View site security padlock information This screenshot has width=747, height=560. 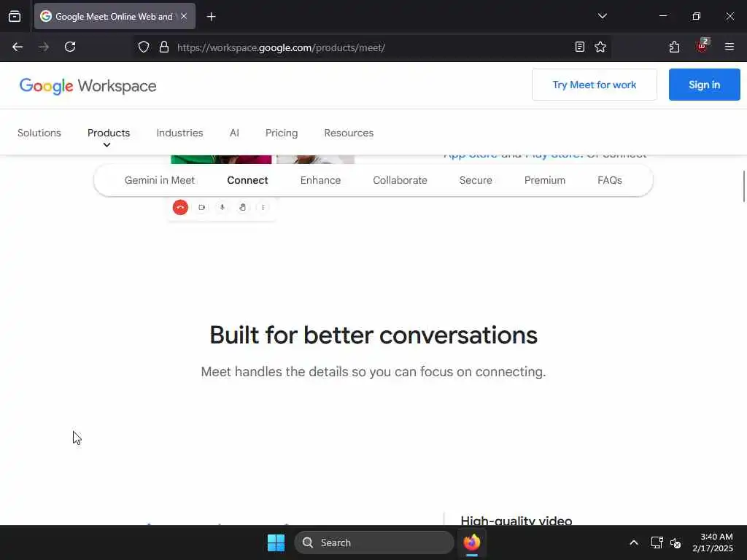pyautogui.click(x=164, y=47)
